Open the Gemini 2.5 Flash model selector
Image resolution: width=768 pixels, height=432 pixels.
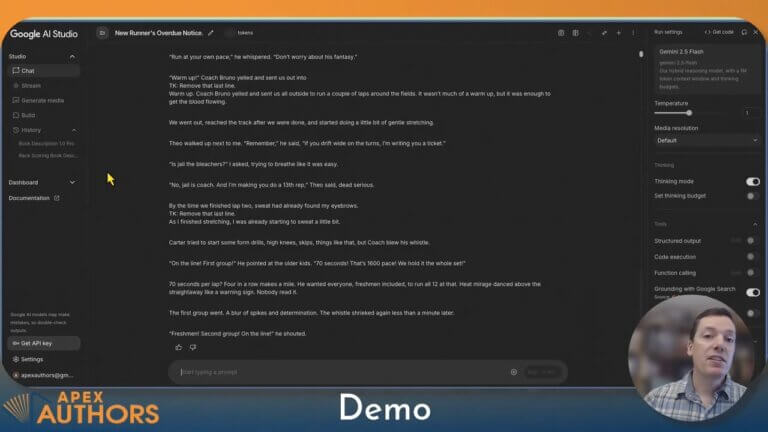707,69
